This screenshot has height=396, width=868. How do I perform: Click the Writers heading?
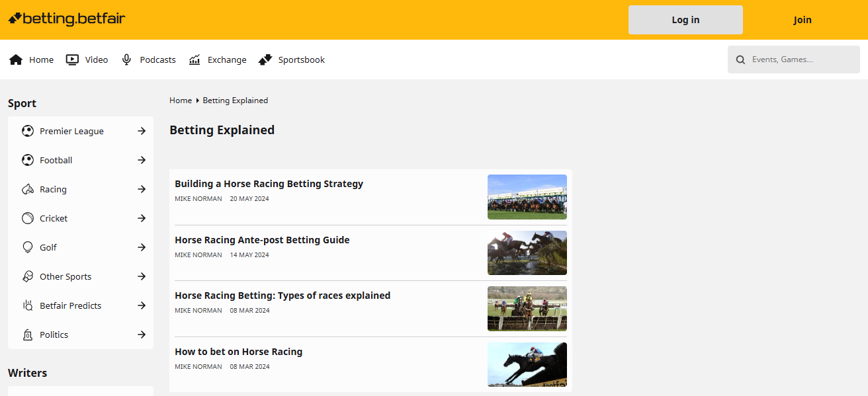28,373
